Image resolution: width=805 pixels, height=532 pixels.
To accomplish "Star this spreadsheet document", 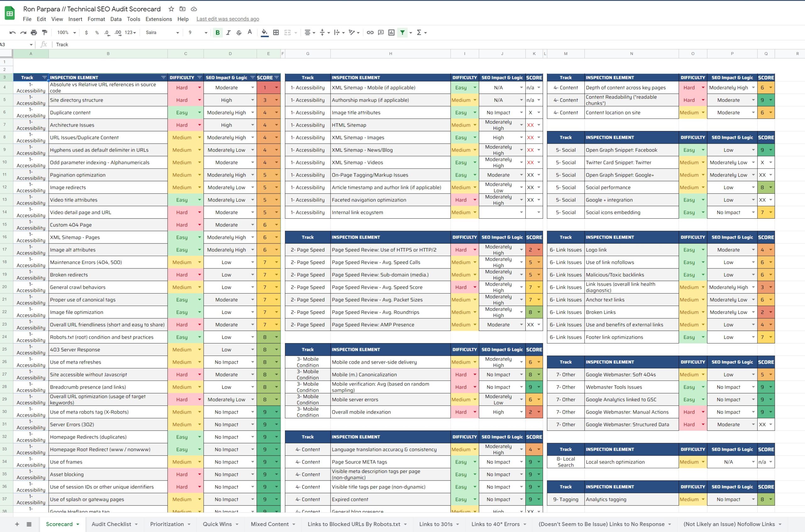I will (171, 9).
